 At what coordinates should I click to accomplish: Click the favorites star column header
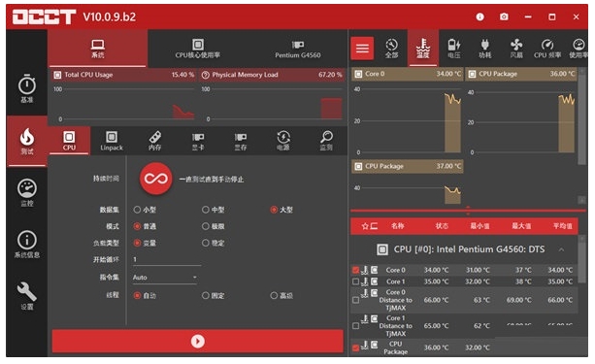[x=365, y=226]
